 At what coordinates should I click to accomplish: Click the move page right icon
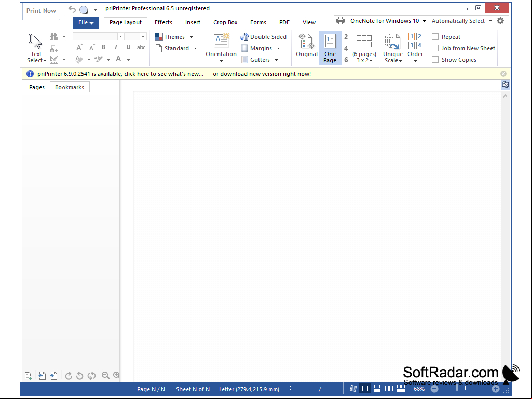pyautogui.click(x=53, y=376)
